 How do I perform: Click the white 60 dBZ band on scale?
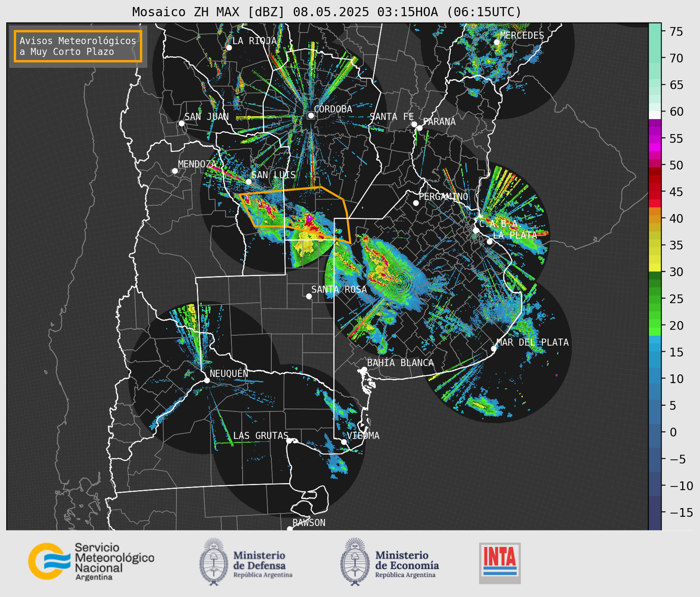pos(655,115)
